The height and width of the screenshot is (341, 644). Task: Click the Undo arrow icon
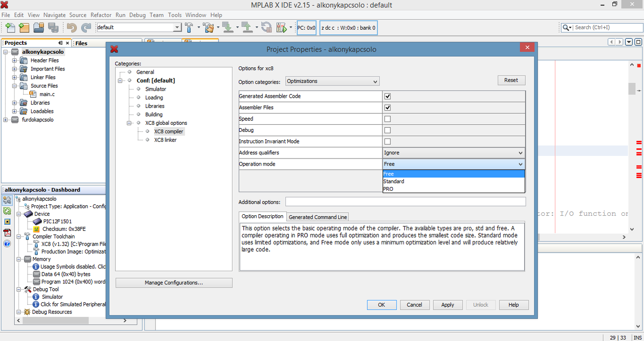click(x=72, y=28)
